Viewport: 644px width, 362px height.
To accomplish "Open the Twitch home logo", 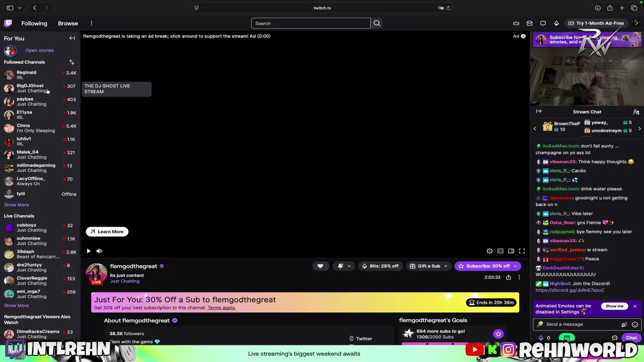I will 8,23.
